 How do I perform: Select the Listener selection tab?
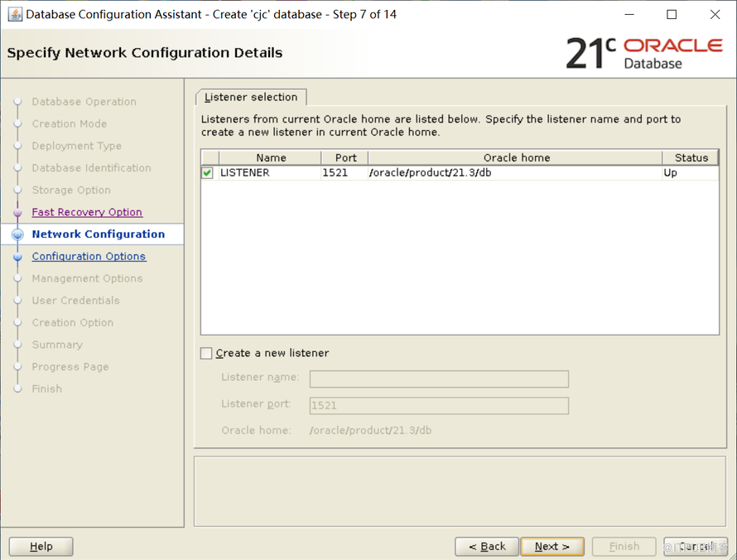251,97
